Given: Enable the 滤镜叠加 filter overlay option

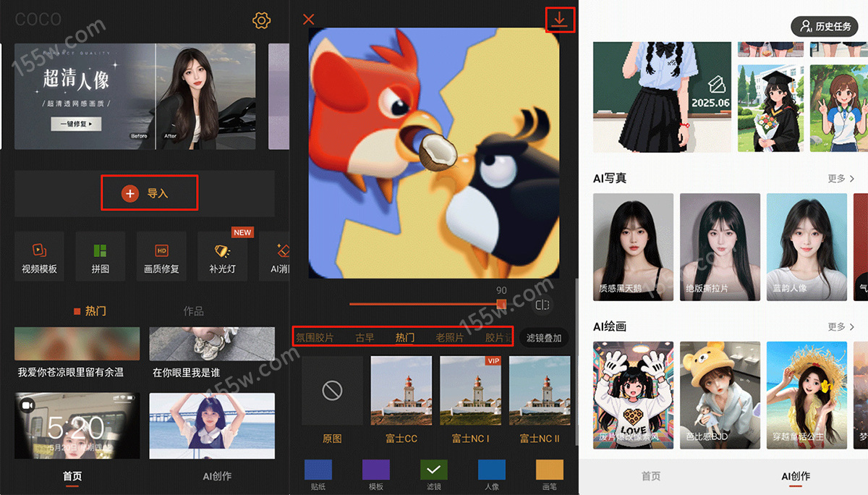Looking at the screenshot, I should click(x=544, y=338).
